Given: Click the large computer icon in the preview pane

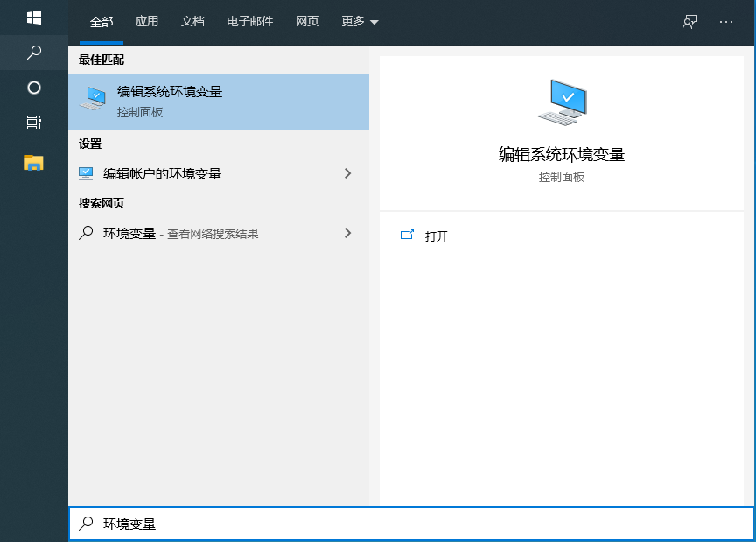Looking at the screenshot, I should point(562,102).
